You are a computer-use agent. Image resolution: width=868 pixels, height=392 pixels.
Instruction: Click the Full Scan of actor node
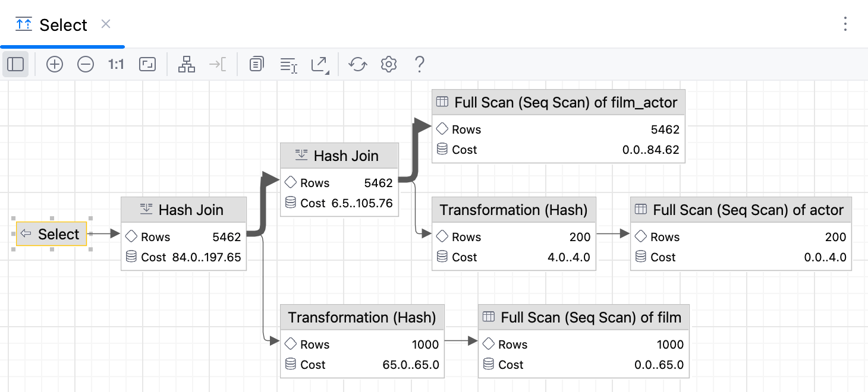point(741,233)
